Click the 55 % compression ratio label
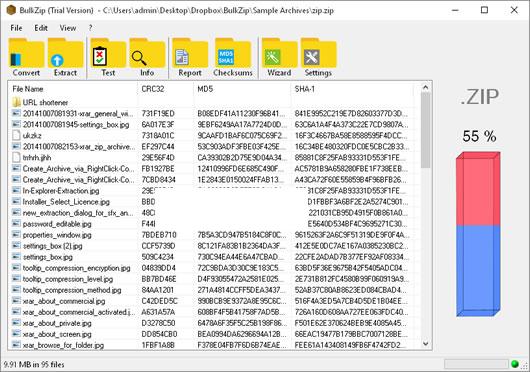530x372 pixels. 479,136
